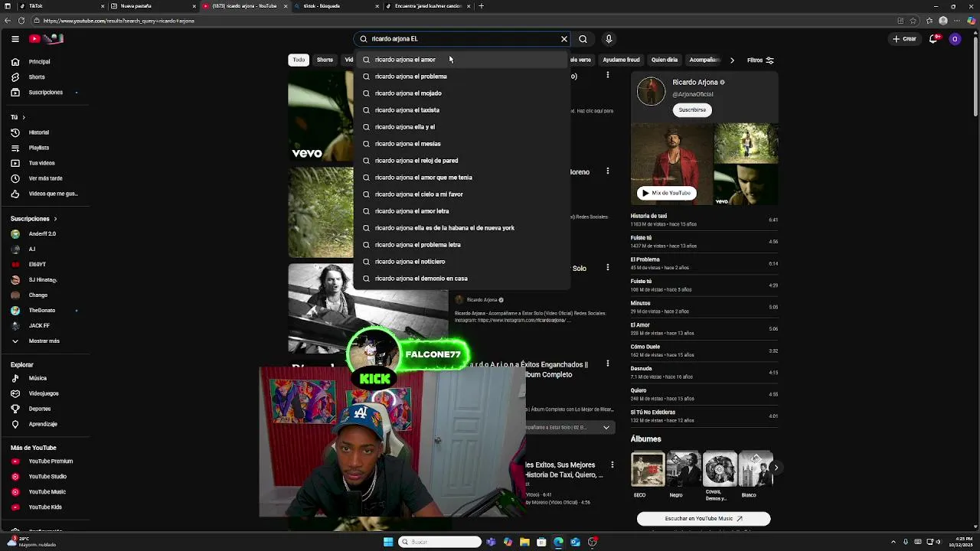Screen dimensions: 980x551
Task: Go to the YouTube home logo
Action: coord(46,38)
